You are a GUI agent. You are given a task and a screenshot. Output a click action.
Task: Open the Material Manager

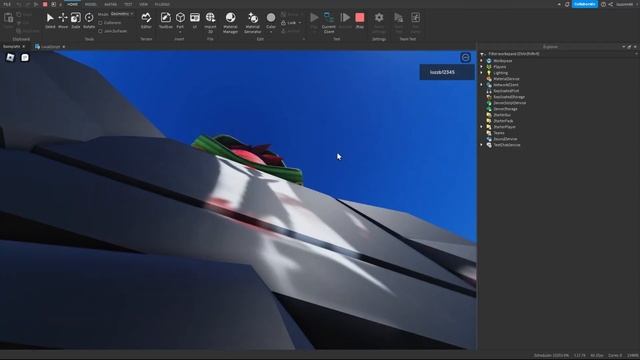(230, 22)
